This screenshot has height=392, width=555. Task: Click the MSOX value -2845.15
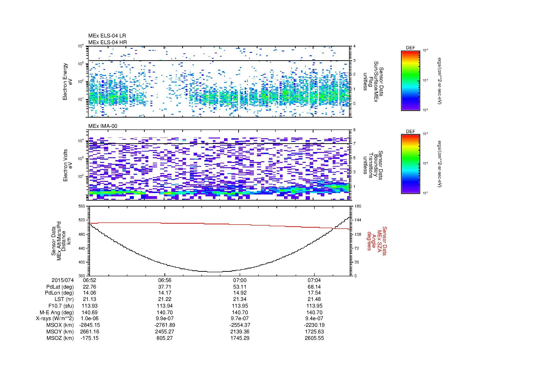tap(90, 325)
